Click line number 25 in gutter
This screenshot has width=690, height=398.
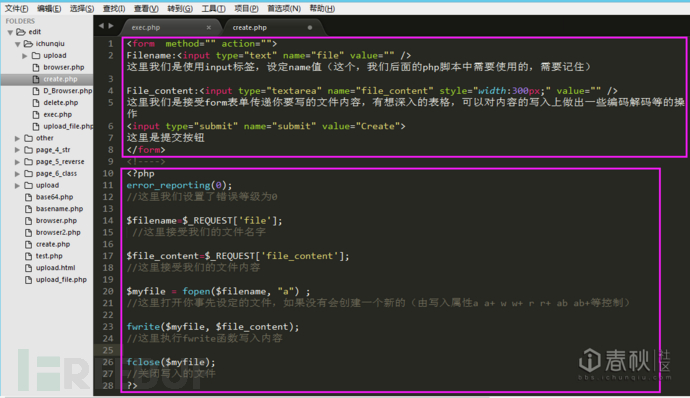(108, 350)
